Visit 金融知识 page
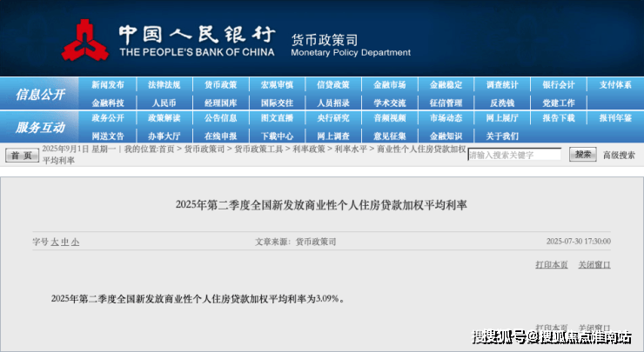The image size is (644, 352). [446, 136]
